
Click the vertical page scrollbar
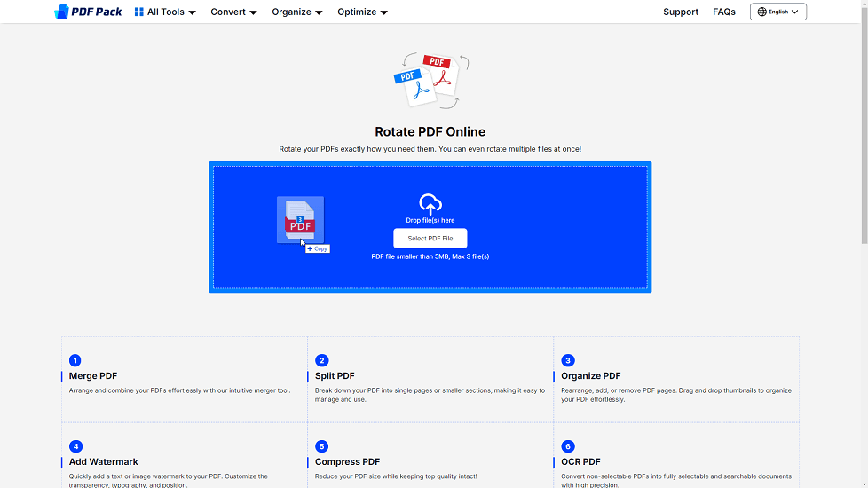(x=864, y=133)
